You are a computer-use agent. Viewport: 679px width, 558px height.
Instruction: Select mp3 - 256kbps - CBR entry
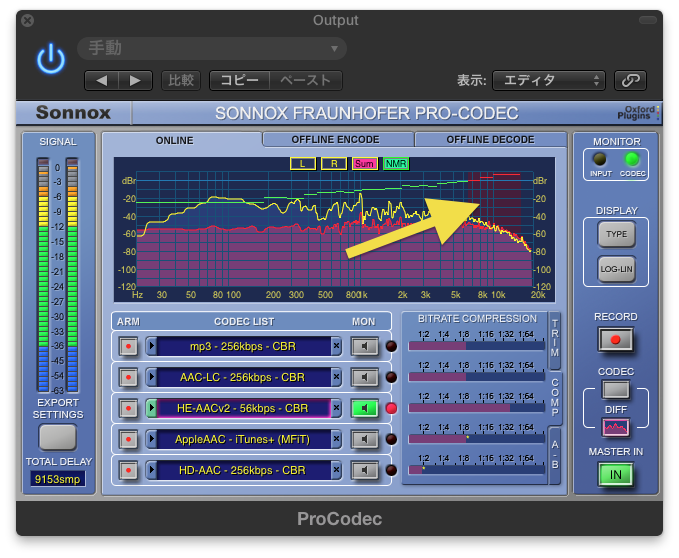pyautogui.click(x=244, y=346)
